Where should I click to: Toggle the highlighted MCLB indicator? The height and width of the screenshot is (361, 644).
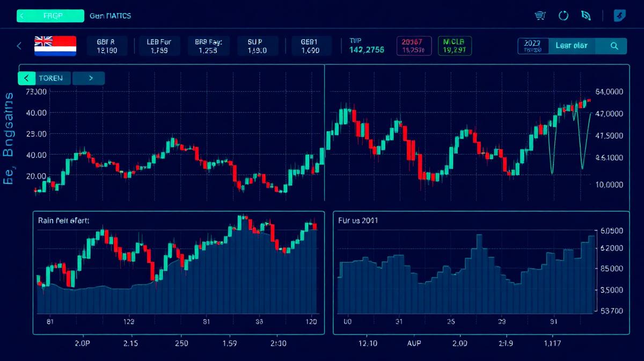(x=455, y=46)
